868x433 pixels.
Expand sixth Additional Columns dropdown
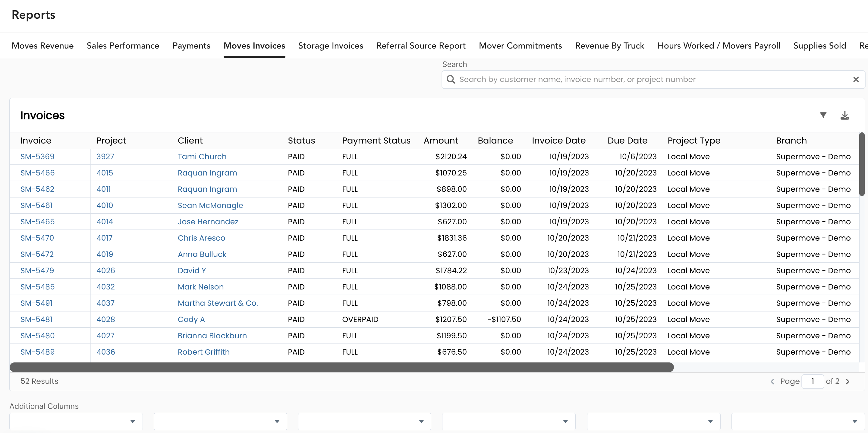(798, 422)
